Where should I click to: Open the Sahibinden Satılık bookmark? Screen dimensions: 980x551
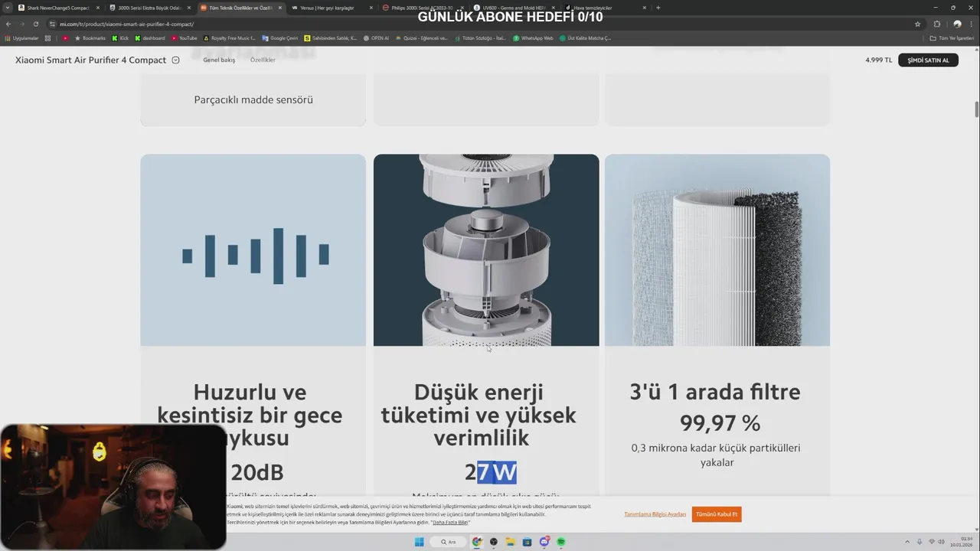[x=330, y=37]
